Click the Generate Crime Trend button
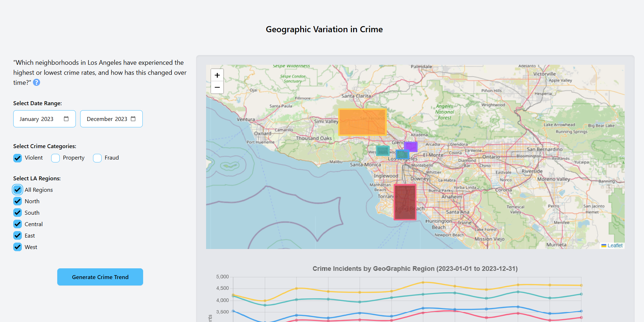Viewport: 644px width, 322px height. 100,277
